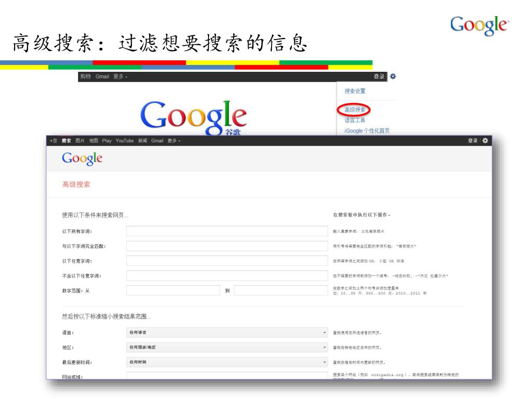Expand 更多 menu in the back homepage bar
The width and height of the screenshot is (532, 399).
pos(121,76)
